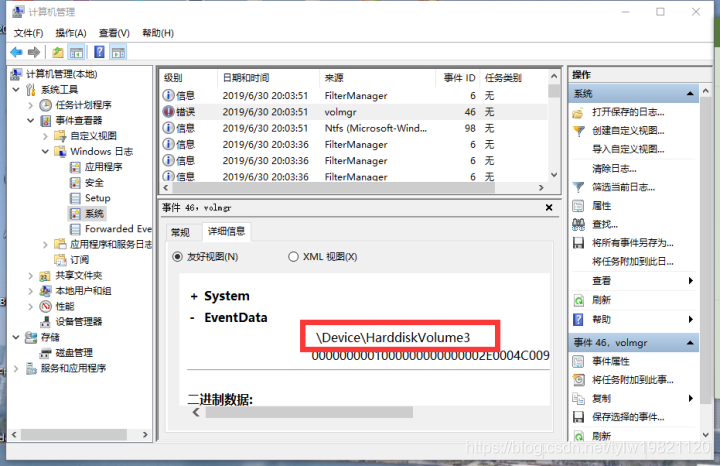Open the 查看(V) menu
Image resolution: width=720 pixels, height=466 pixels.
[114, 33]
